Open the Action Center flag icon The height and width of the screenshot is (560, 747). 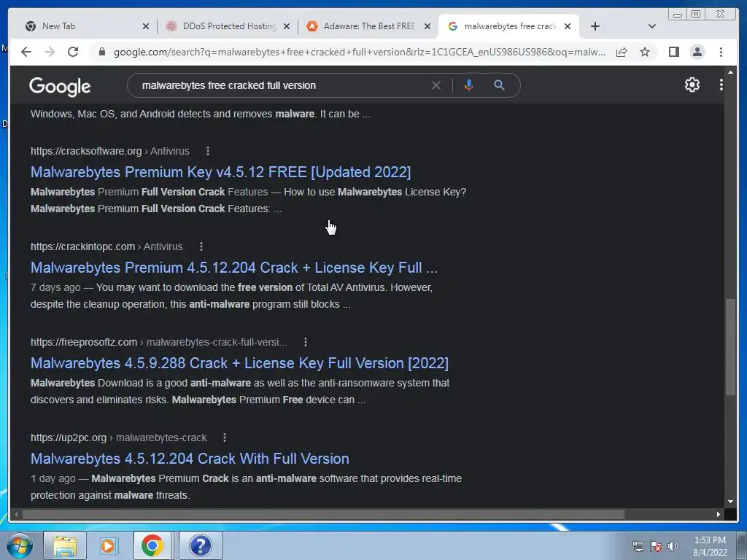point(656,546)
